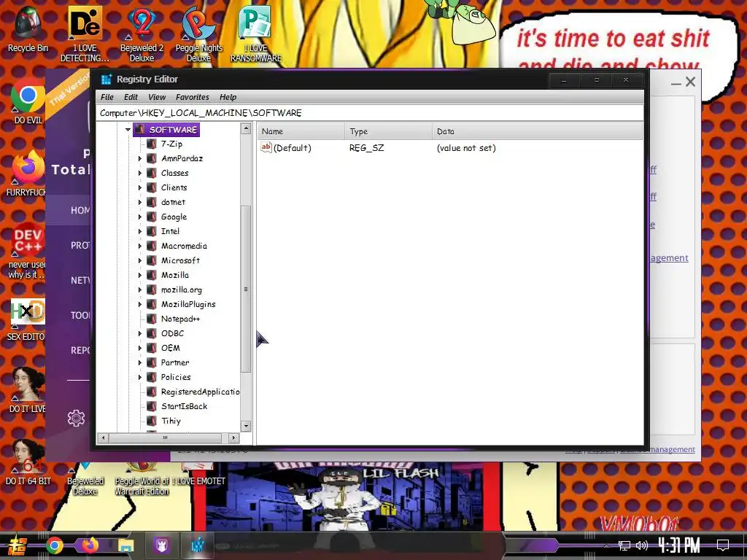The image size is (747, 560).
Task: Click the tree's vertical scrollbar thumb
Action: [246, 289]
